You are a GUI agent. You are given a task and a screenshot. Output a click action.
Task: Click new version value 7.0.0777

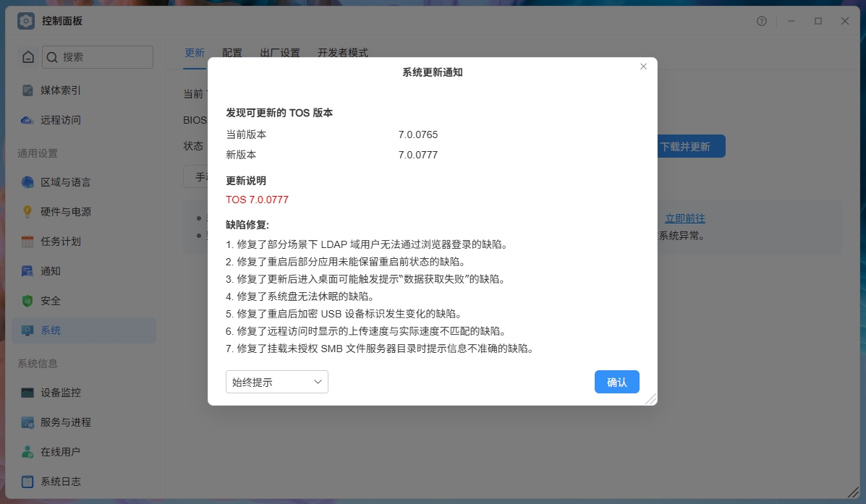point(418,155)
